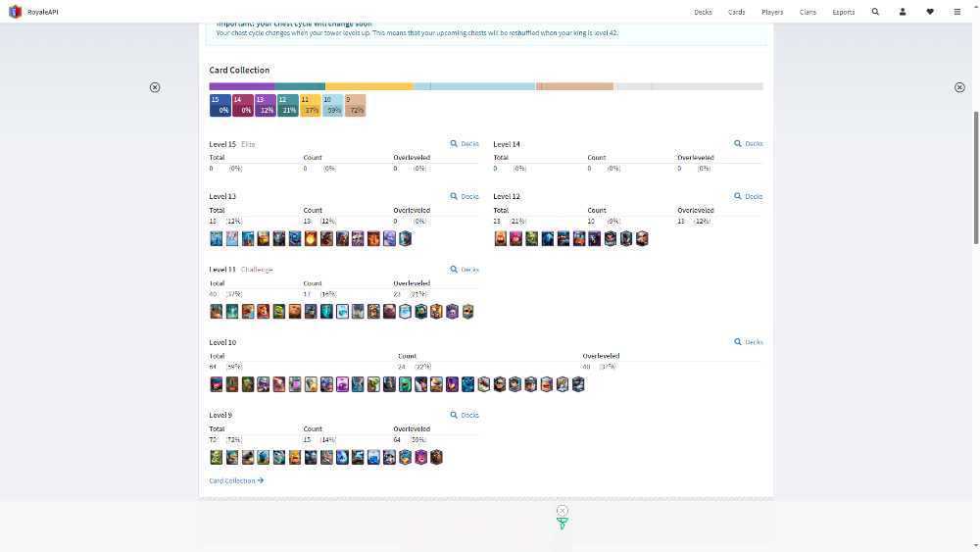This screenshot has height=552, width=980.
Task: Click the yellow level 11 badge
Action: point(310,105)
